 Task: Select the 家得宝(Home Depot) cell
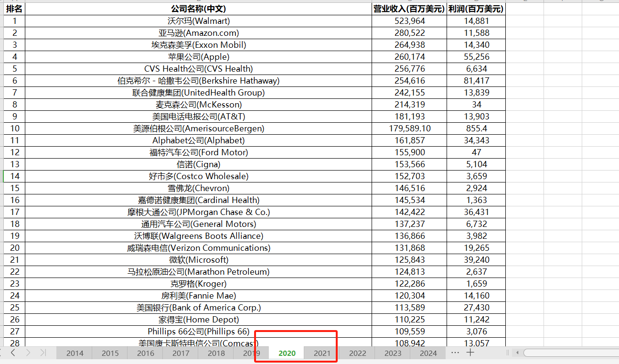click(198, 320)
